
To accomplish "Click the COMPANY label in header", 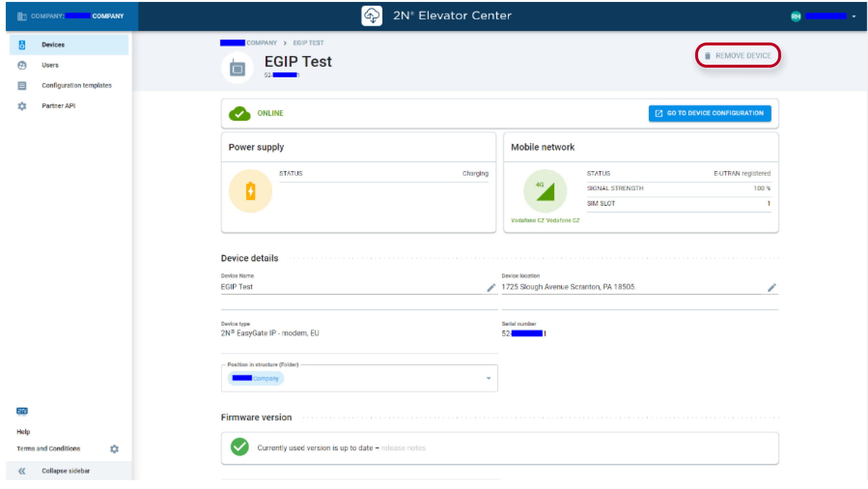I will pyautogui.click(x=77, y=16).
